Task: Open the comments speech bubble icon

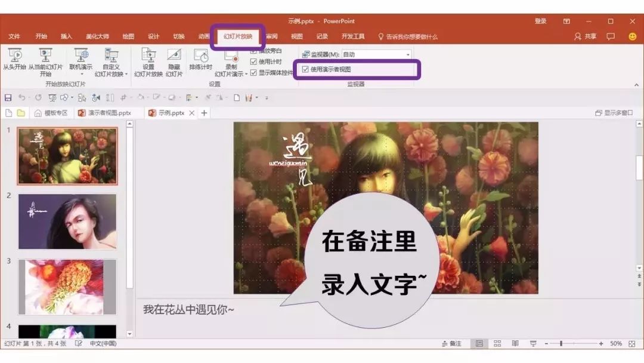Action: [x=611, y=36]
